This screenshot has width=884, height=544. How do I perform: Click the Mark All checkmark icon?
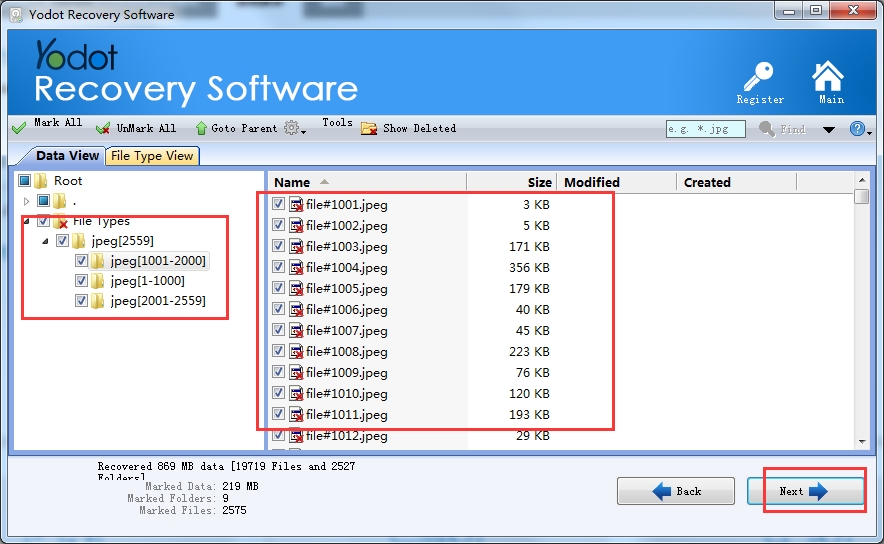(x=19, y=128)
